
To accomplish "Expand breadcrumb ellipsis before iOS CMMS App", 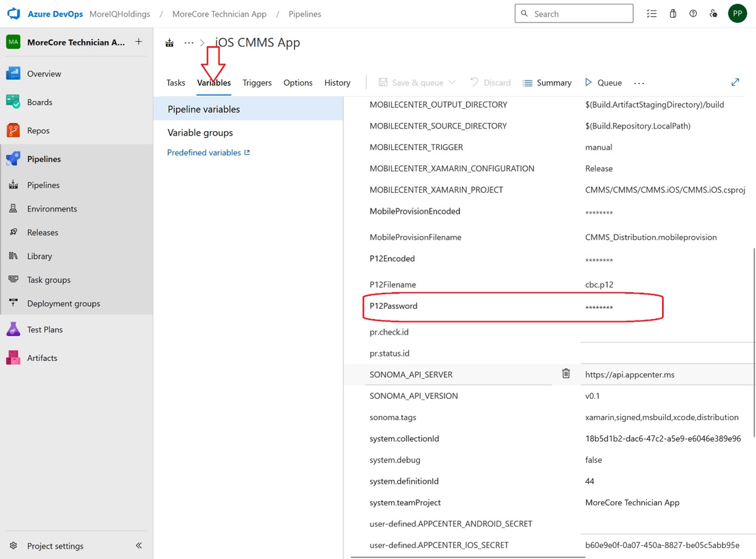I will pos(189,43).
